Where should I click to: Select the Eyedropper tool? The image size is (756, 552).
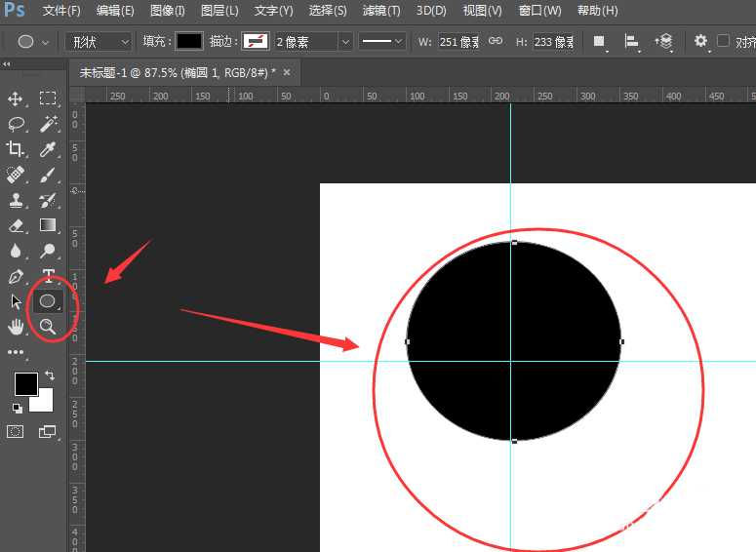[x=48, y=149]
